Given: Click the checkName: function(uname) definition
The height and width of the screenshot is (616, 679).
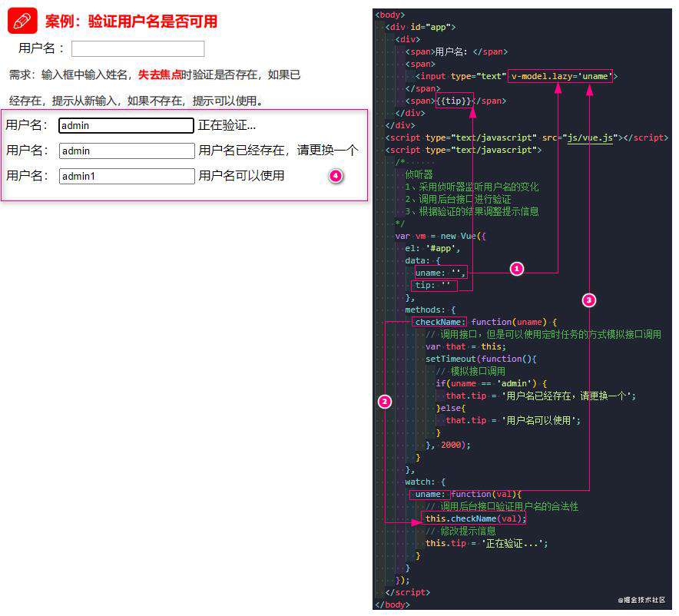Looking at the screenshot, I should pos(485,322).
